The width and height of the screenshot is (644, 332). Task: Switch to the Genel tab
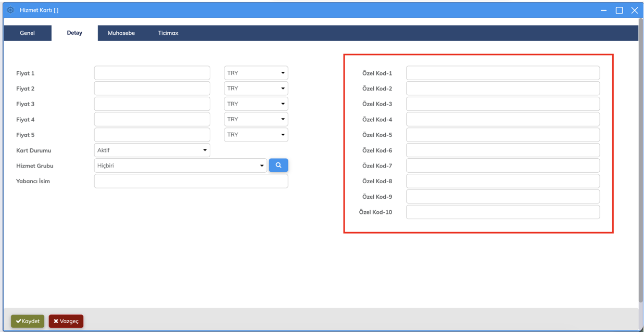tap(27, 33)
